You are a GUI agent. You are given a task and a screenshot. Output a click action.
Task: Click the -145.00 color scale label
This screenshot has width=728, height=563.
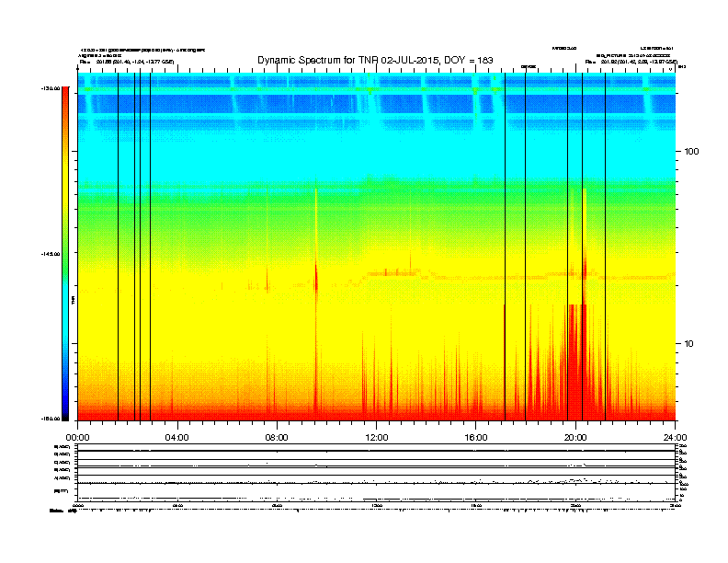tap(51, 254)
